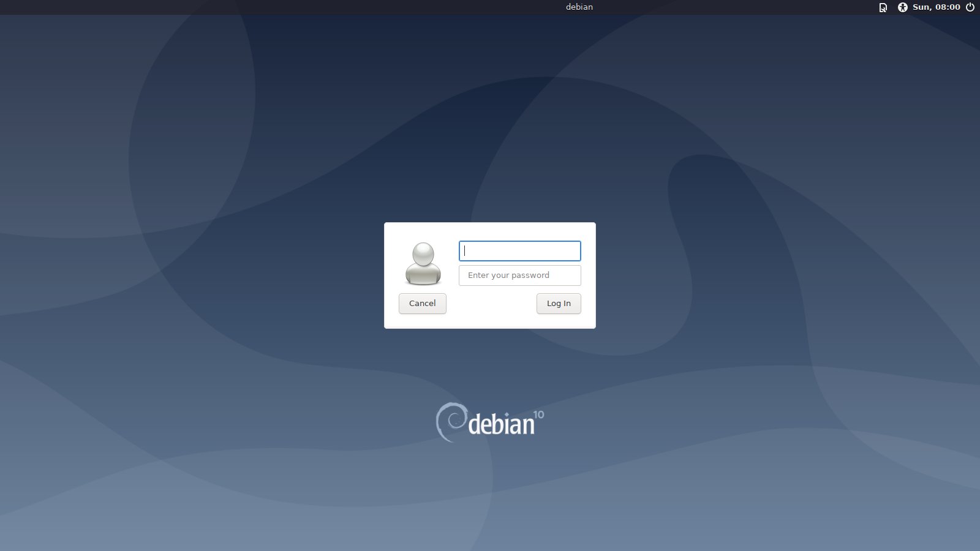Click the superscript "10" beside debian wordmark
The image size is (980, 551).
point(538,414)
